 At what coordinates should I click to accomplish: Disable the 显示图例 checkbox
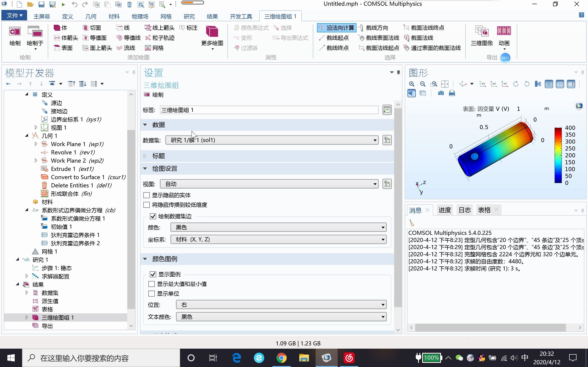pos(153,274)
